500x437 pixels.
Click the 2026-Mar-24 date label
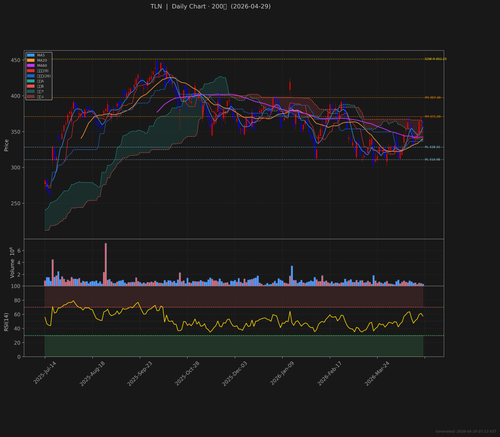[x=377, y=373]
